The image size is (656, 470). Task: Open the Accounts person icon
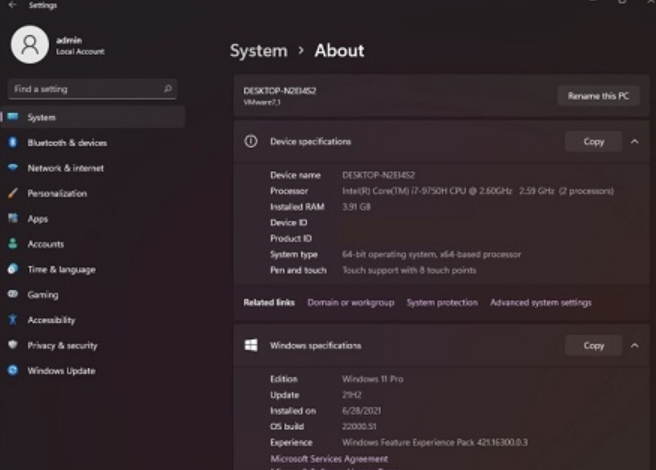(x=13, y=244)
